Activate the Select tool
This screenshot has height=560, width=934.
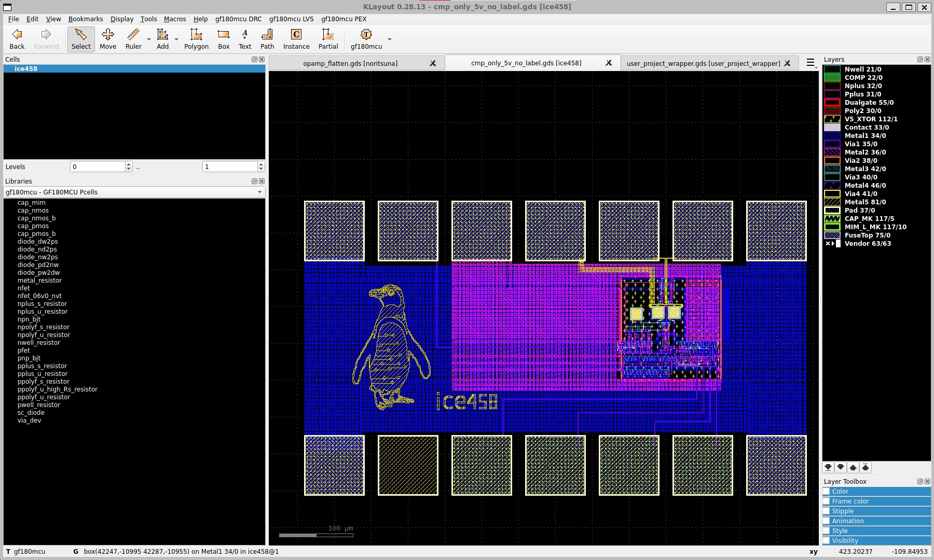[81, 39]
